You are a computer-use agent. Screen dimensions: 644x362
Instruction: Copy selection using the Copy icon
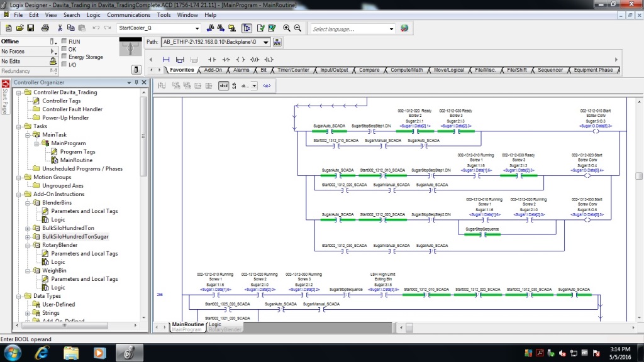70,28
